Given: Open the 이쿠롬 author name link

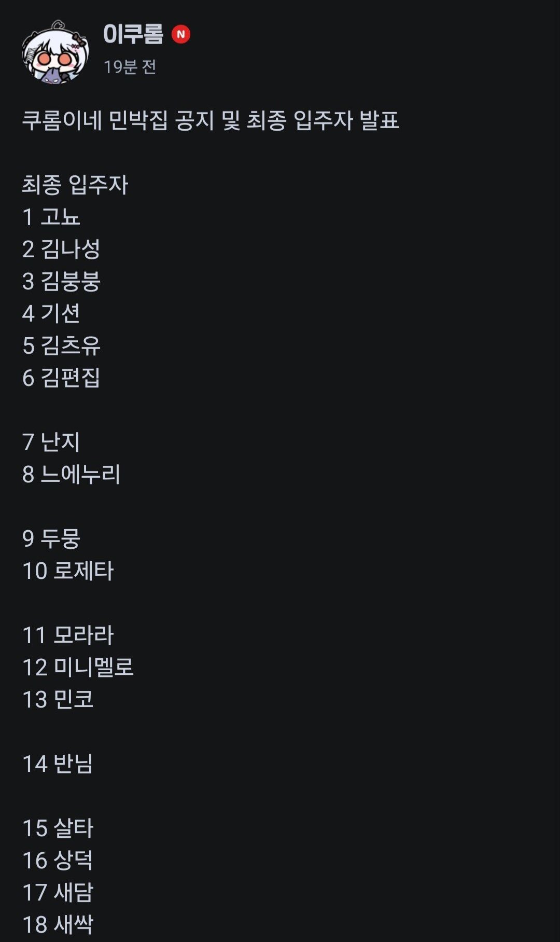Looking at the screenshot, I should (133, 34).
